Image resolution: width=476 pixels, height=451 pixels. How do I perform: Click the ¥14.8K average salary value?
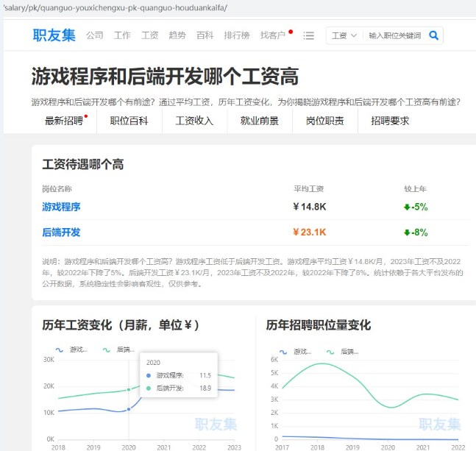[x=309, y=207]
